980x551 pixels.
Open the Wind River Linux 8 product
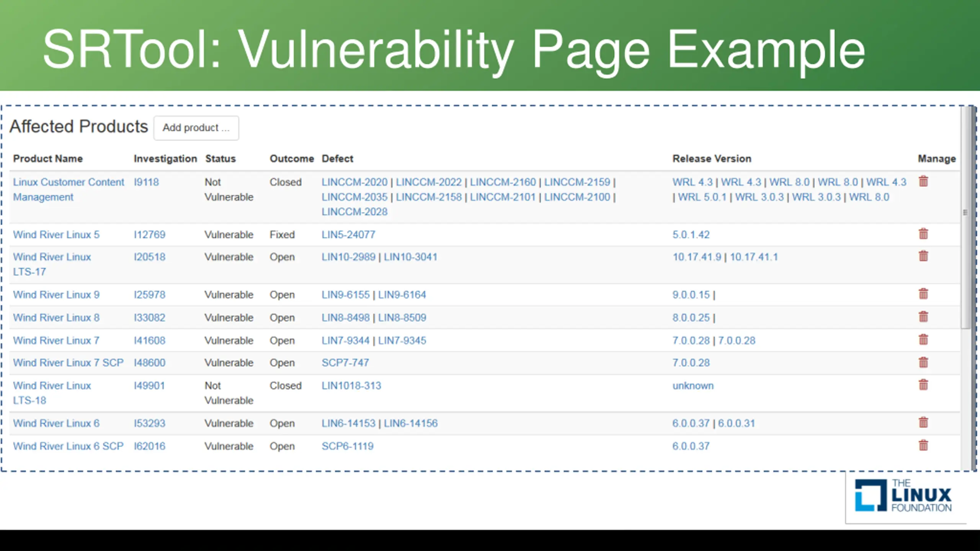[56, 318]
